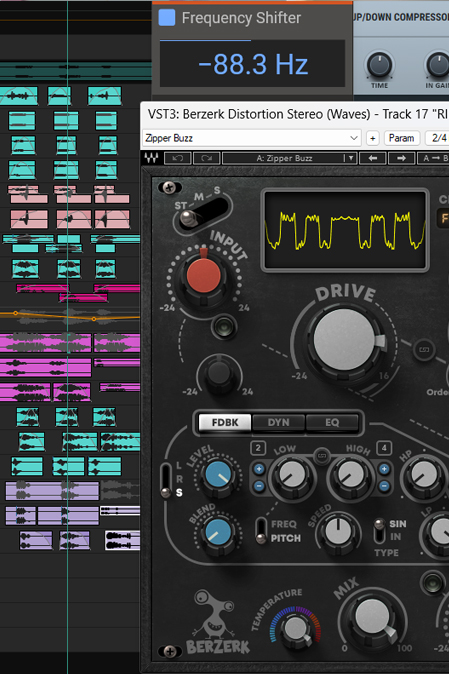Adjust the small black knob under INPUT
The width and height of the screenshot is (449, 674).
(219, 373)
